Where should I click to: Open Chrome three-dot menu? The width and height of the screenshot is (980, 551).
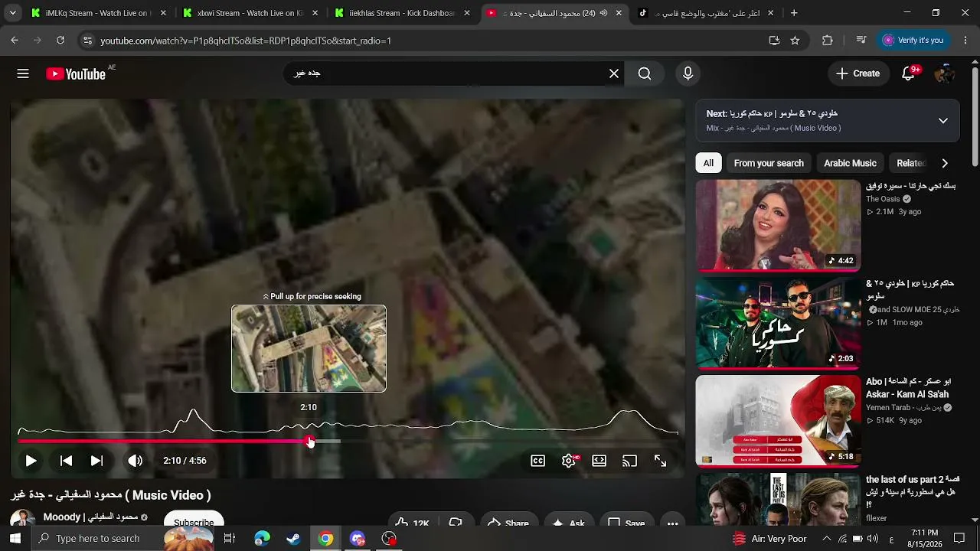[x=965, y=41]
